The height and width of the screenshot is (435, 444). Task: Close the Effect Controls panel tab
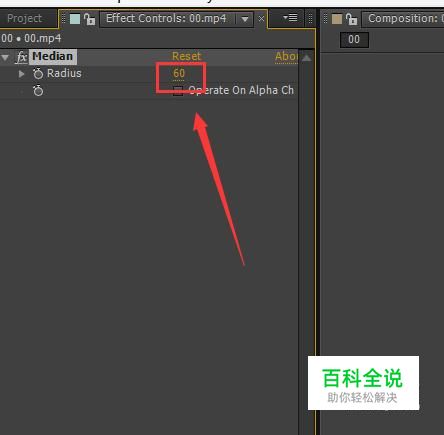coord(261,19)
